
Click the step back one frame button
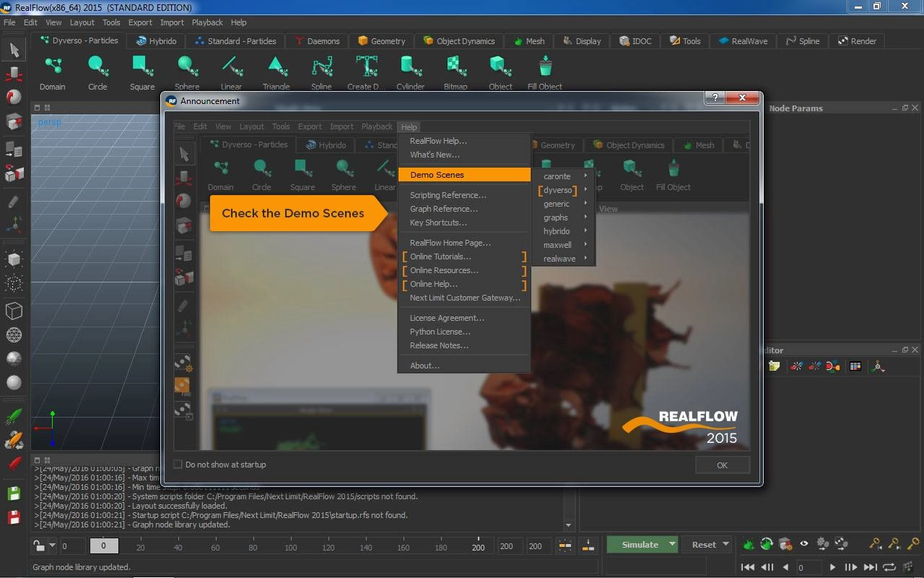[x=768, y=567]
